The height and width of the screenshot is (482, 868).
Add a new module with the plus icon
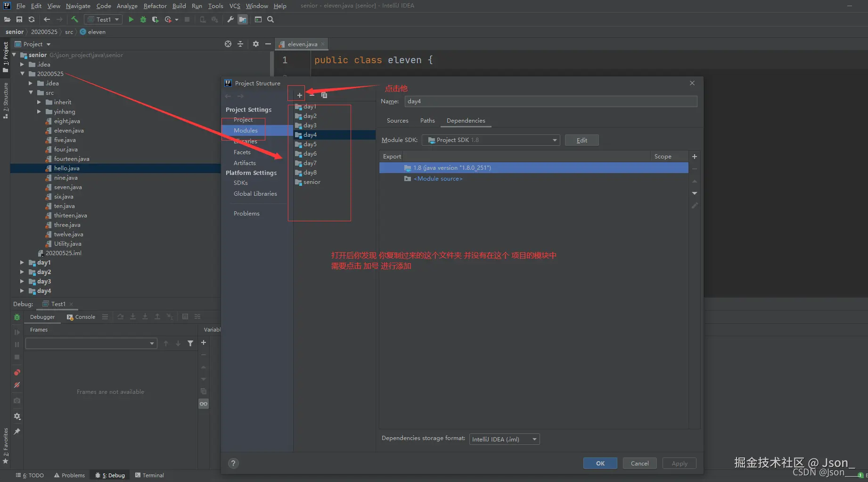pos(299,95)
